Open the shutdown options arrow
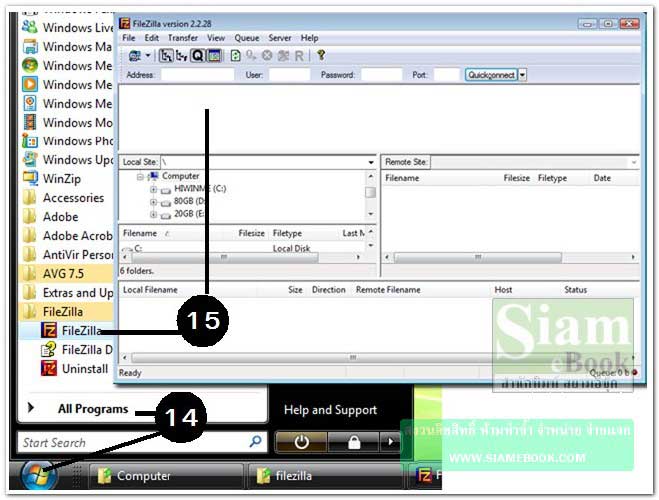Viewport: 659px width, 500px height. [390, 442]
